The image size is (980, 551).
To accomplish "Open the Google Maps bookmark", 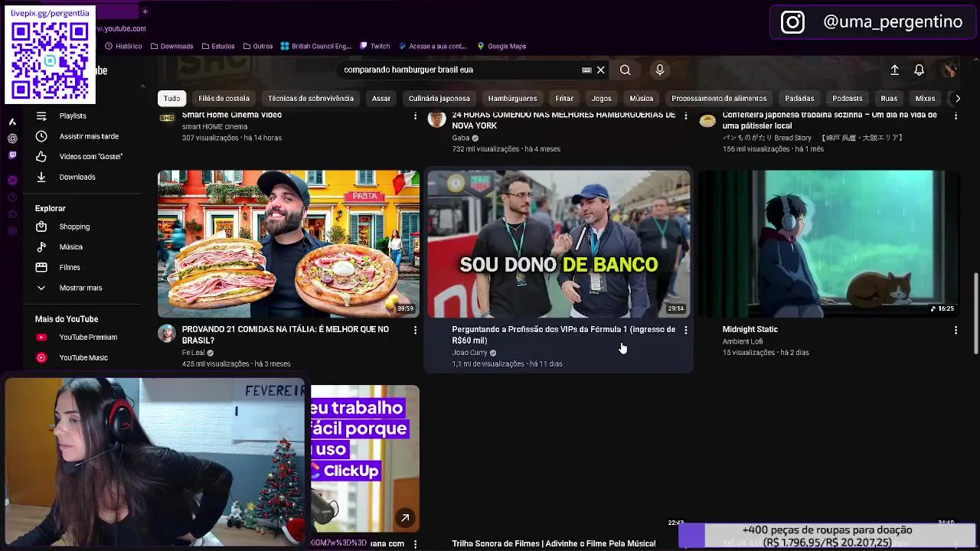I will pos(501,46).
